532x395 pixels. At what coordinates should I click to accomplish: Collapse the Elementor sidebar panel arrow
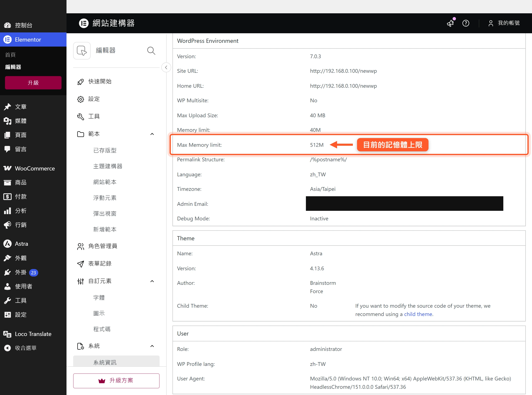(166, 67)
